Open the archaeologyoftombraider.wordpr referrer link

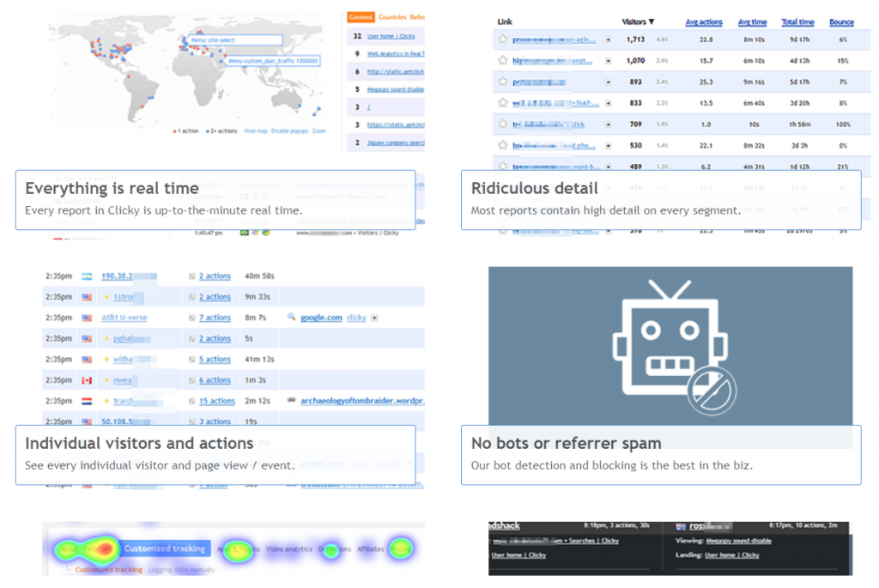(363, 401)
